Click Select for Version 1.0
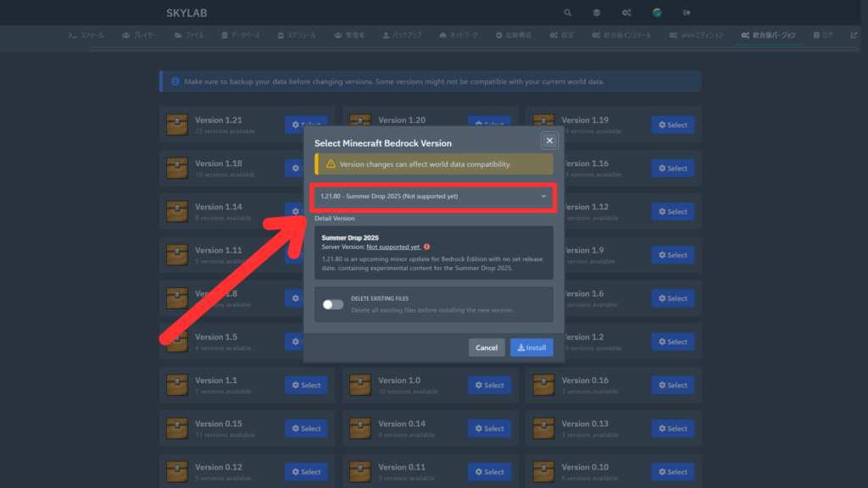The width and height of the screenshot is (868, 488). click(489, 385)
